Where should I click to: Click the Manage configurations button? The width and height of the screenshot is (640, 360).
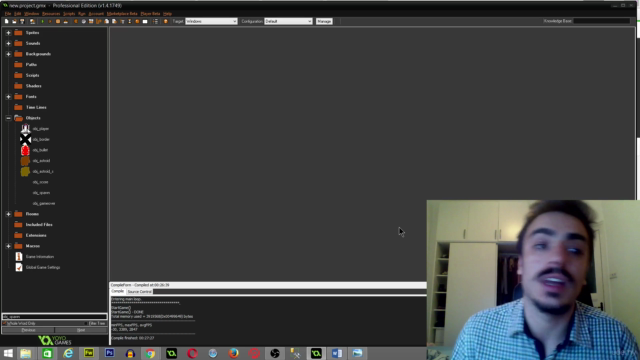pyautogui.click(x=324, y=21)
